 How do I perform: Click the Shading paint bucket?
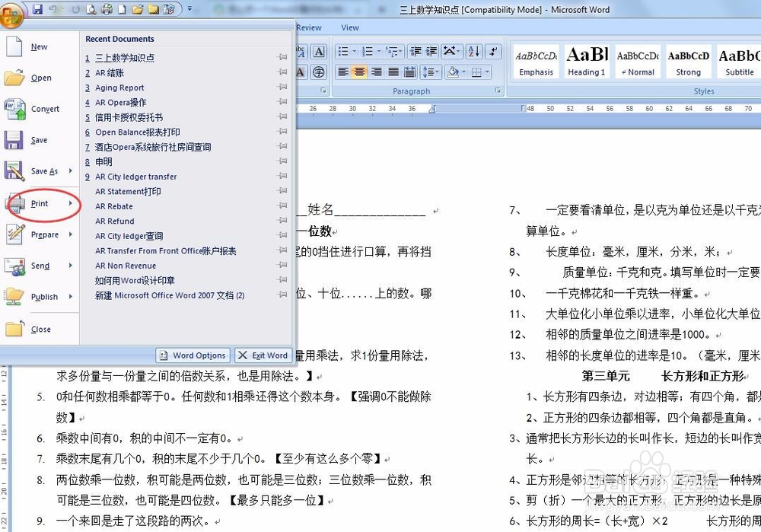(454, 72)
